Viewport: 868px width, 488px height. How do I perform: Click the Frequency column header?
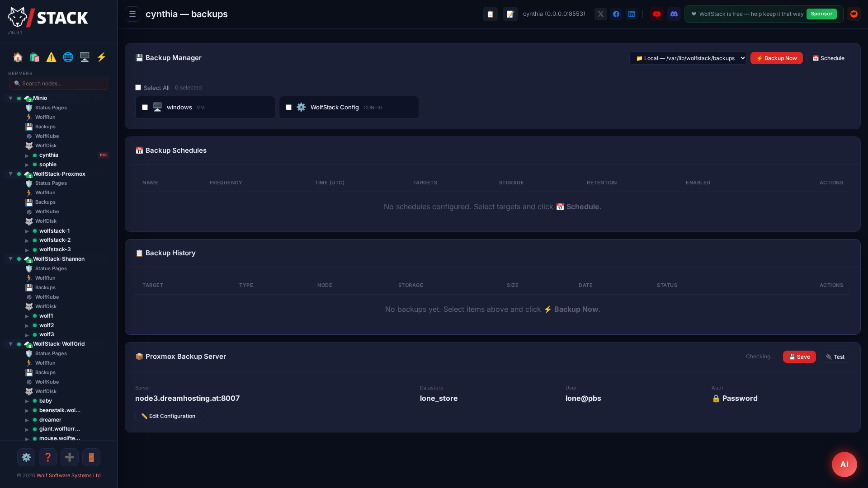(226, 183)
